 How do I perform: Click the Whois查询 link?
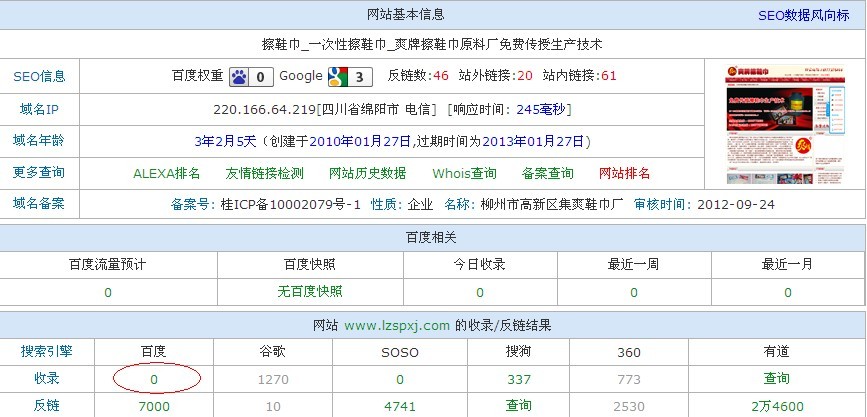pyautogui.click(x=464, y=174)
